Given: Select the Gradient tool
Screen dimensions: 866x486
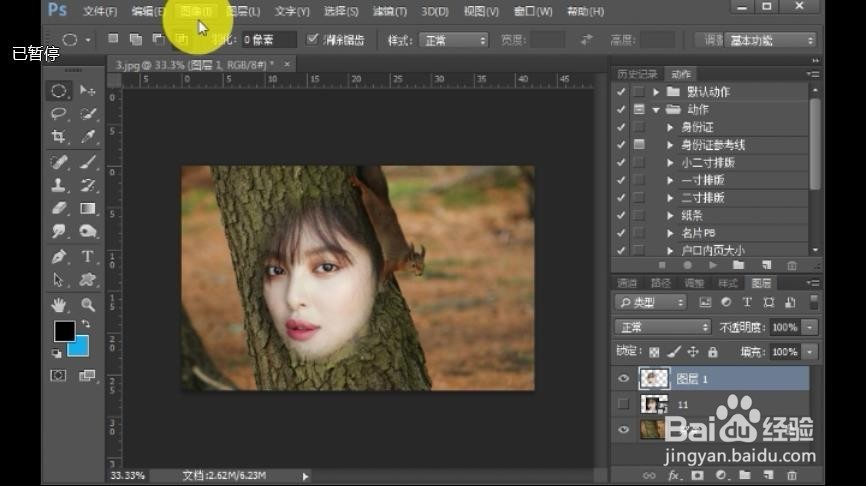Looking at the screenshot, I should pyautogui.click(x=87, y=208).
